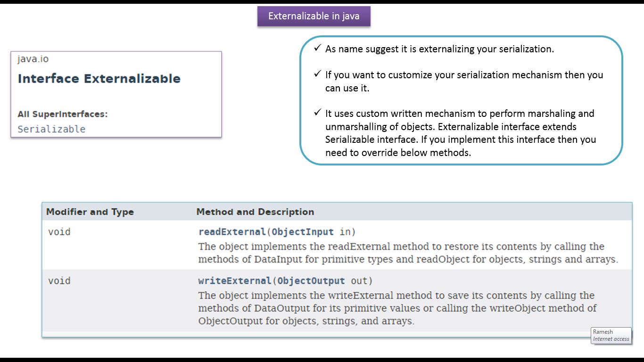
Task: Click the Ramesh Internet access tooltip
Action: [611, 335]
